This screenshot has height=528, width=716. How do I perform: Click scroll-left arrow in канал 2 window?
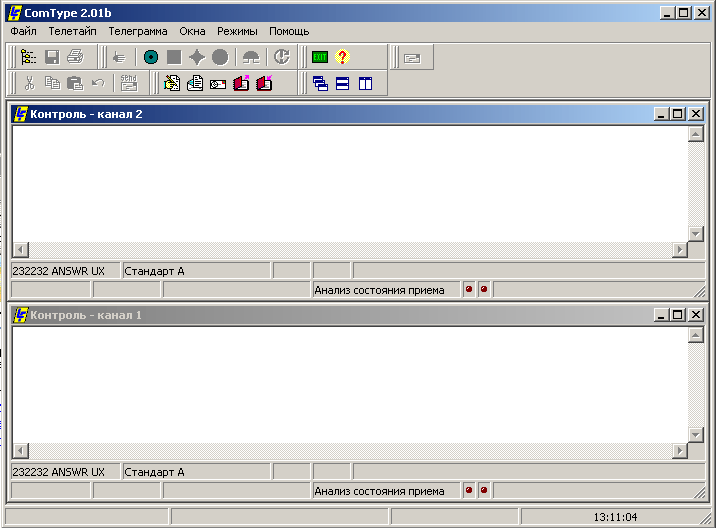click(x=21, y=250)
